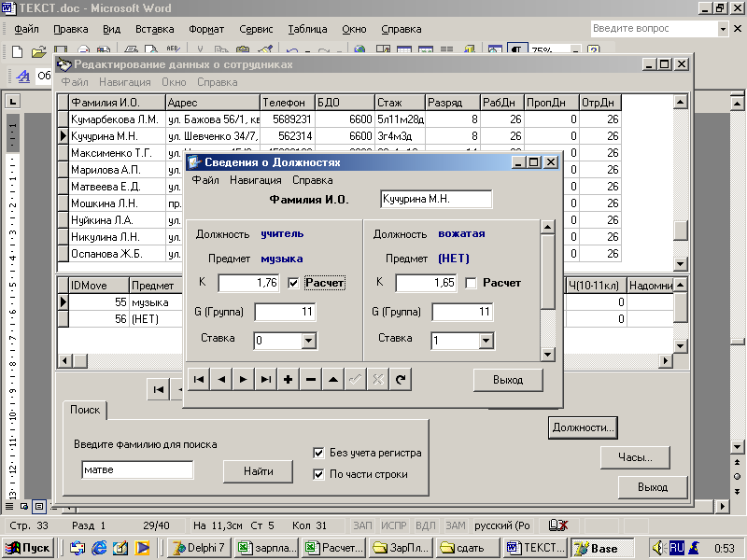Expand the Ставка dropdown showing 1

[486, 342]
